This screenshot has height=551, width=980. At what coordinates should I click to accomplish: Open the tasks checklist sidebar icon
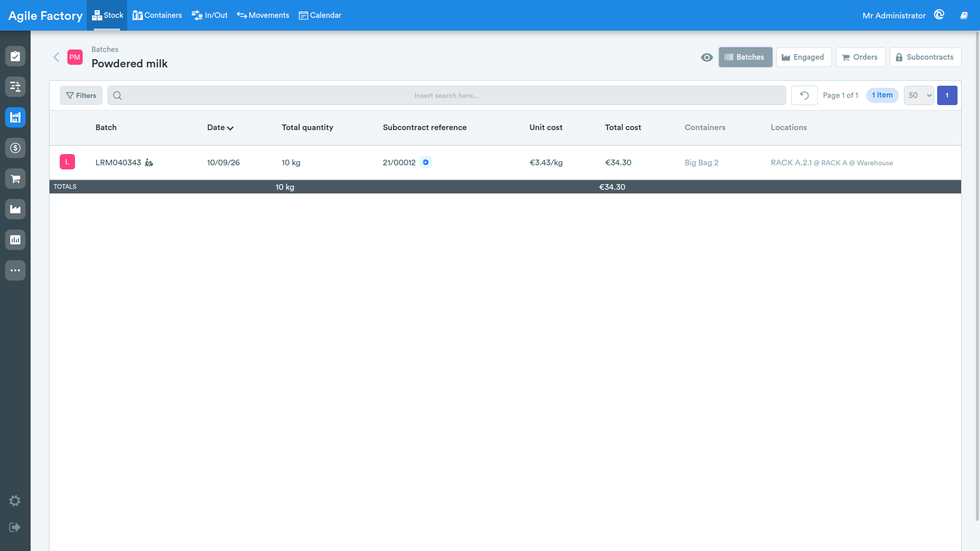pyautogui.click(x=15, y=56)
